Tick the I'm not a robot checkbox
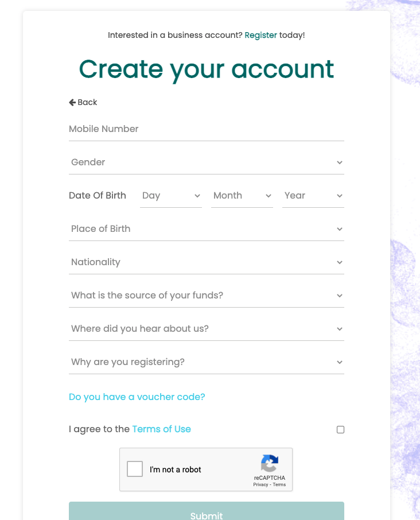420x520 pixels. (x=135, y=469)
